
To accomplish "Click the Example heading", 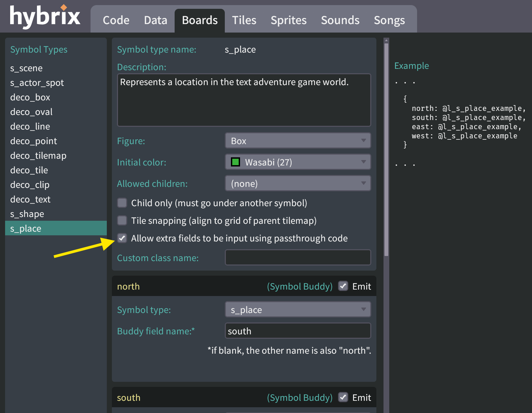I will [x=411, y=66].
